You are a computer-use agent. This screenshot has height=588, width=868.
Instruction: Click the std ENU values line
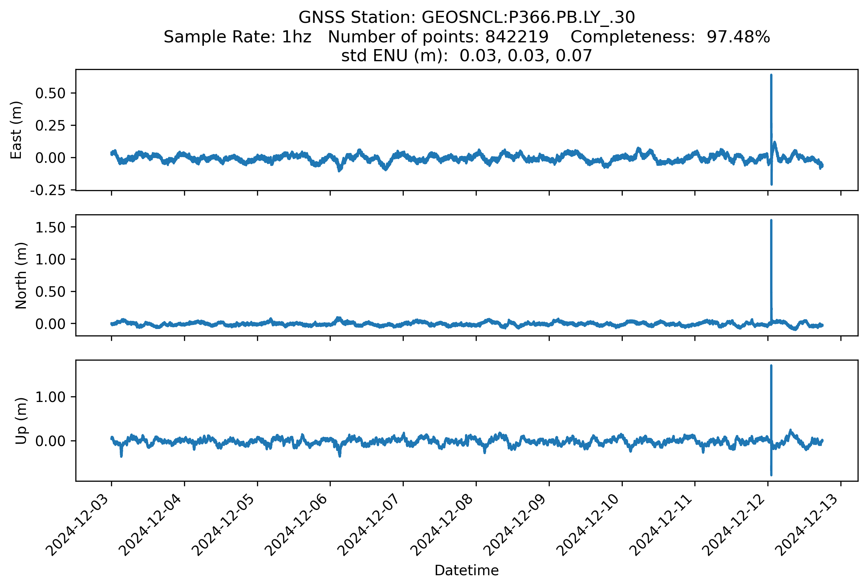click(x=467, y=56)
